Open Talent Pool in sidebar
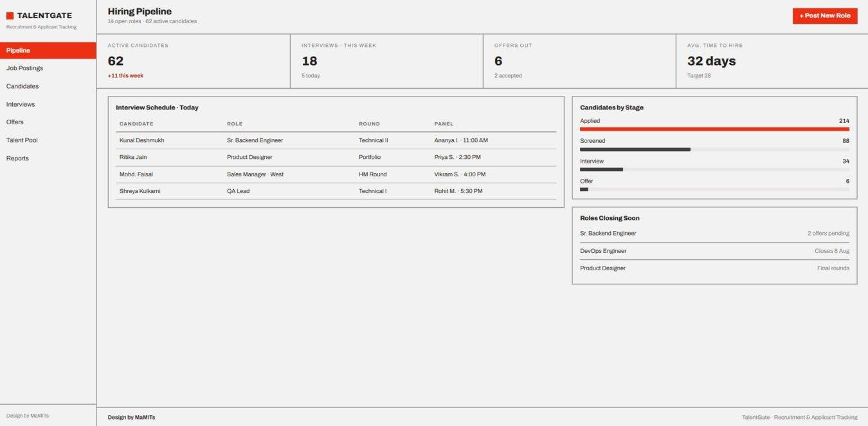Viewport: 868px width, 426px height. coord(48,140)
